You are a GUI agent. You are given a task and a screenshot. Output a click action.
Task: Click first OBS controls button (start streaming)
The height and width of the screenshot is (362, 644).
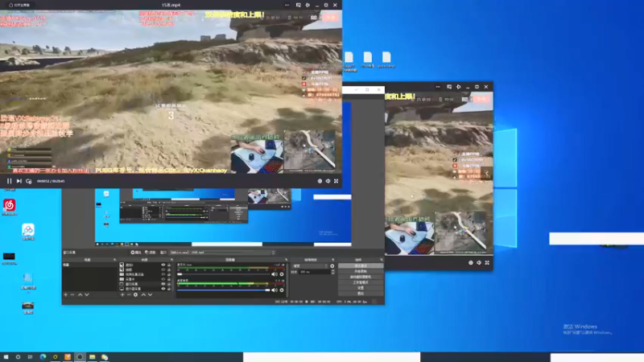(361, 266)
